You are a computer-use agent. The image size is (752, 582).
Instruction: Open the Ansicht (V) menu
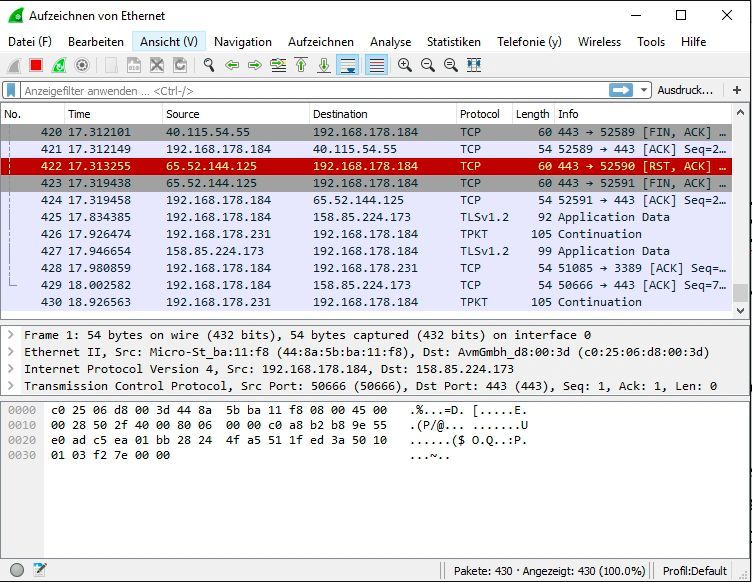[x=169, y=42]
